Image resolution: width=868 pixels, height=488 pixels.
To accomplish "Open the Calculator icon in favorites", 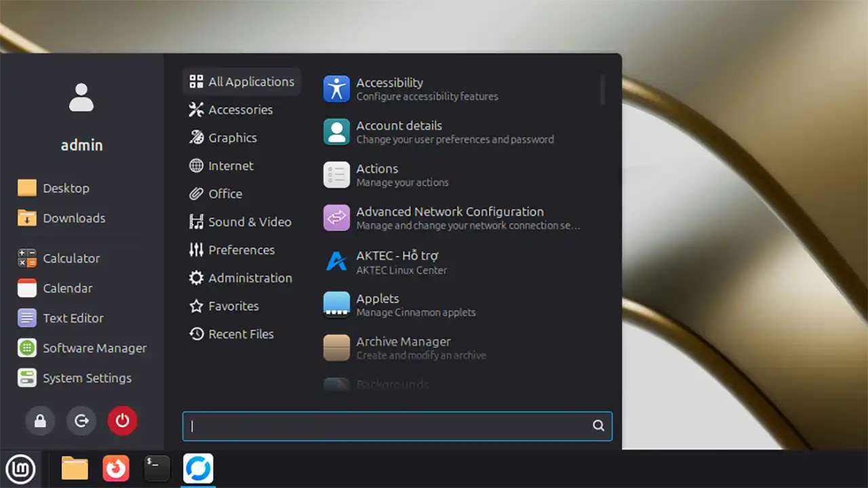I will tap(27, 258).
